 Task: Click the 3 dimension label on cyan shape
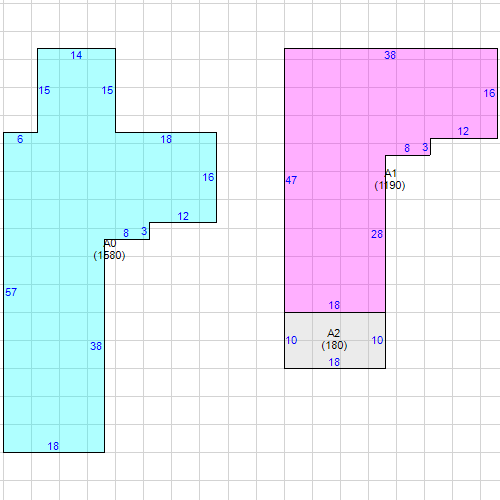[x=144, y=231]
